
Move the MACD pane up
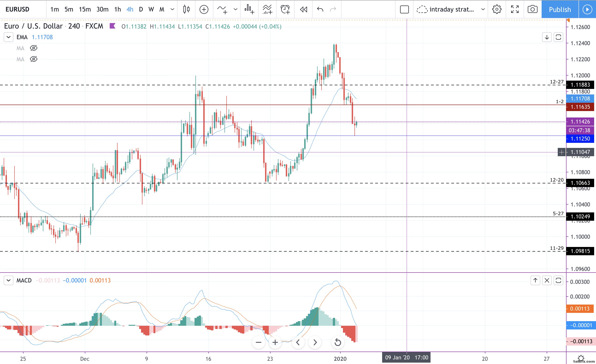pos(535,280)
